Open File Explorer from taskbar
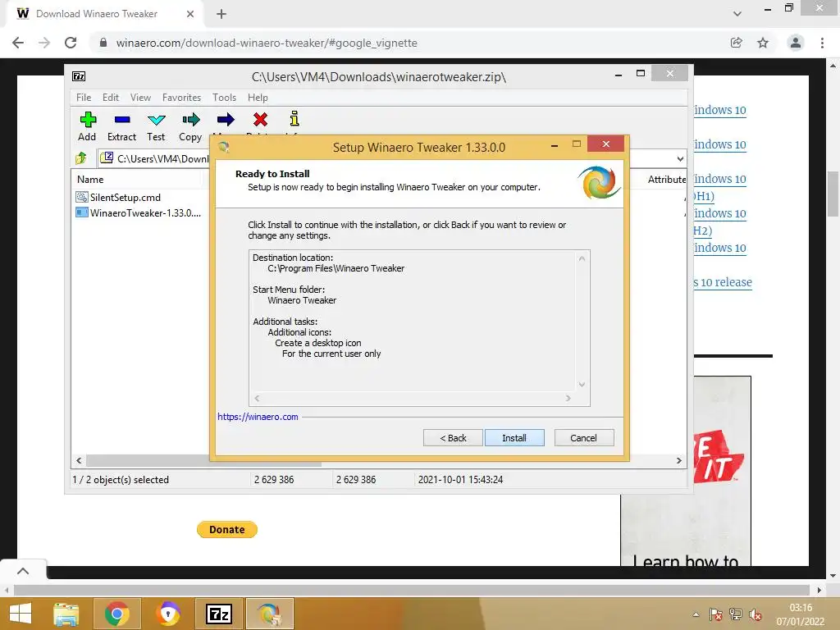 [x=66, y=614]
